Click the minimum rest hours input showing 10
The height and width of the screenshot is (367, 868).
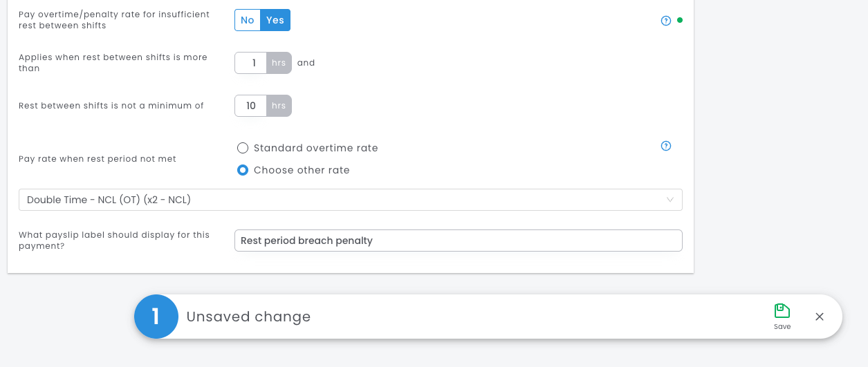click(251, 106)
